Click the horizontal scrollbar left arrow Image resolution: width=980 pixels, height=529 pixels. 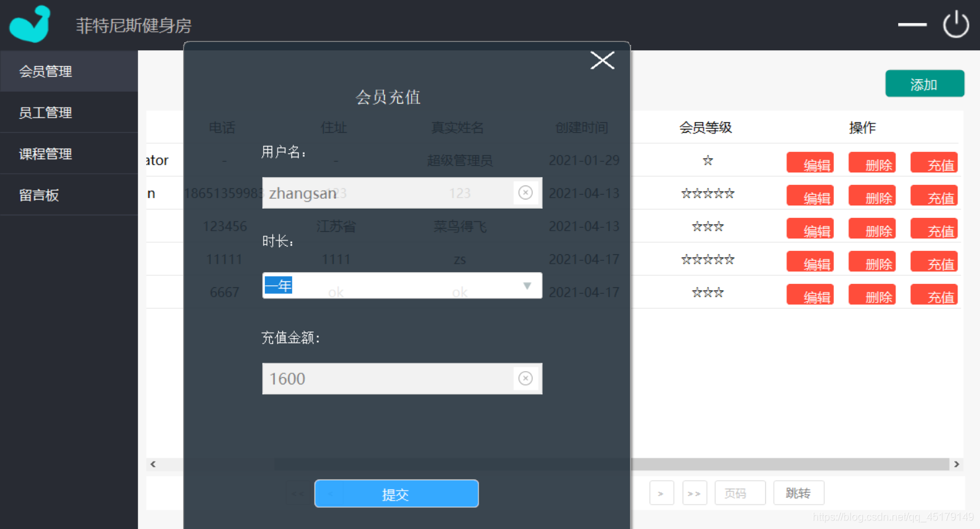pos(153,464)
